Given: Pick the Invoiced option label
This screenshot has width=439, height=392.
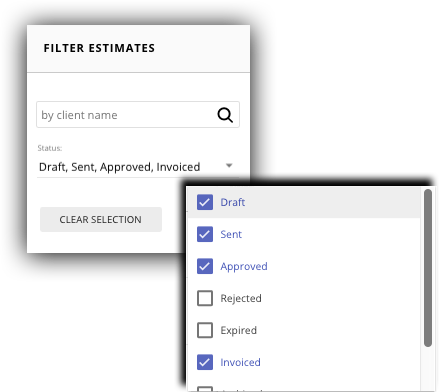Looking at the screenshot, I should pos(240,362).
